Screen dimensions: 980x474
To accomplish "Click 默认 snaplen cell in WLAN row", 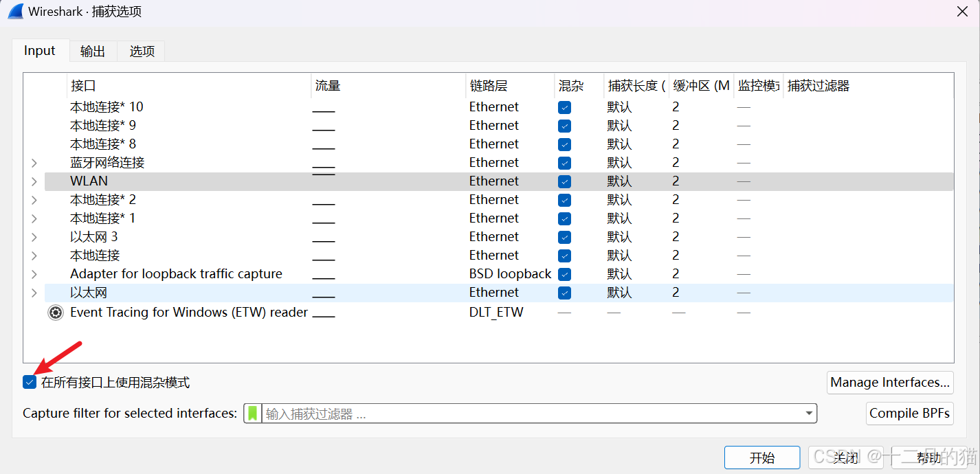I will click(x=619, y=181).
